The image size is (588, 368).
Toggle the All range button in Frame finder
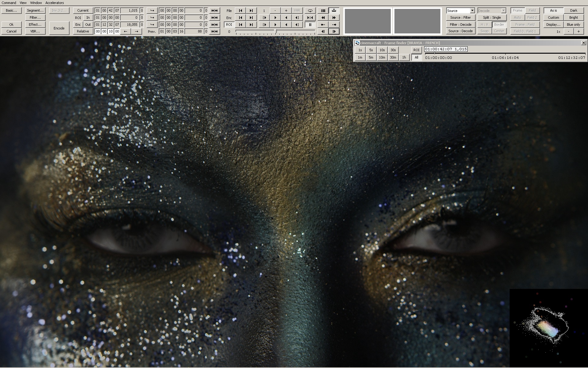[416, 57]
